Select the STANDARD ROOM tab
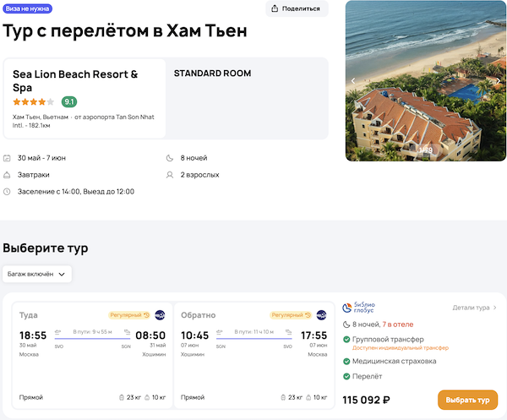The image size is (507, 420). [x=212, y=74]
